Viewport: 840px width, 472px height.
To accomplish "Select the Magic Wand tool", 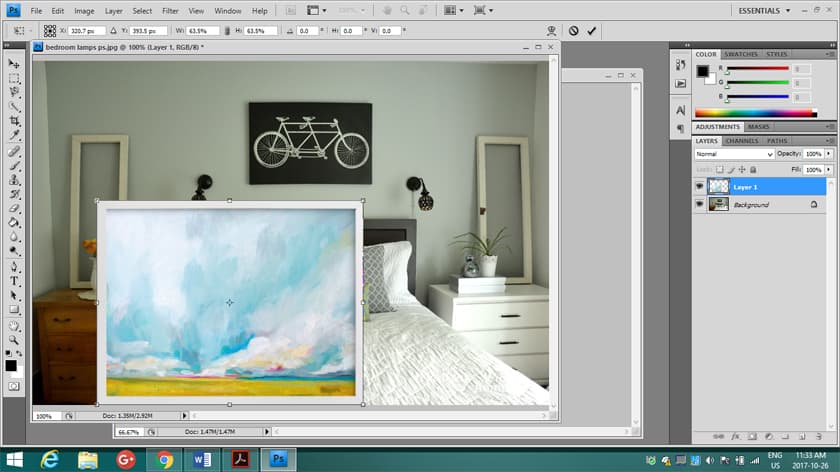I will (14, 107).
